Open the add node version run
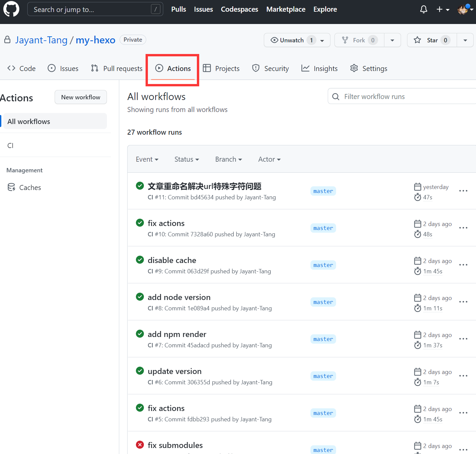The height and width of the screenshot is (454, 476). point(179,297)
